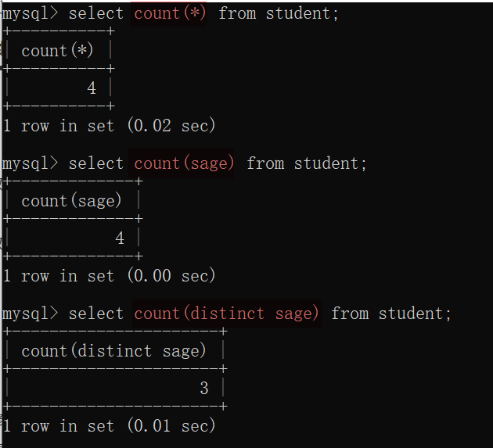Click the result value 3

pyautogui.click(x=204, y=389)
